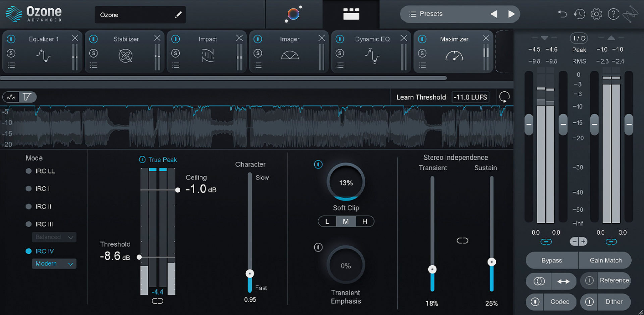Click the Learn Threshold button
Viewport: 644px width, 315px height.
point(421,97)
